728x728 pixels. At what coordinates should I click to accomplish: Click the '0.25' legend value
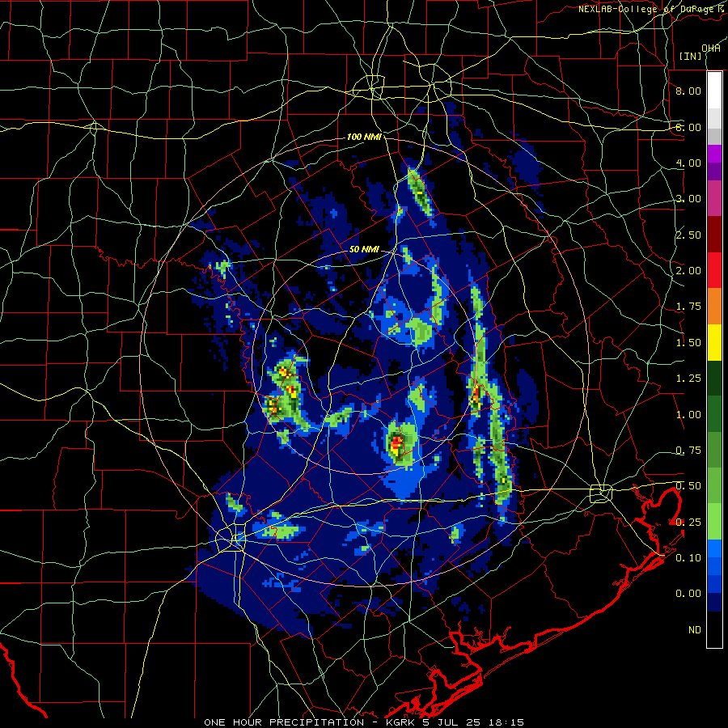coord(688,523)
